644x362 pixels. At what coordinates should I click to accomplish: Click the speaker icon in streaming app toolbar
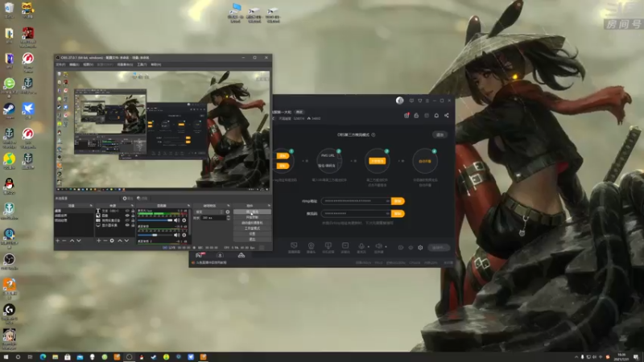tap(378, 247)
